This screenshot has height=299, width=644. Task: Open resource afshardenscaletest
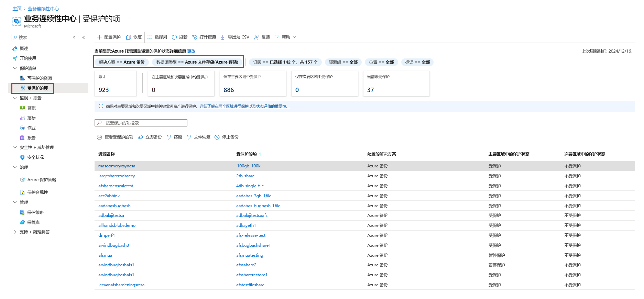[116, 186]
